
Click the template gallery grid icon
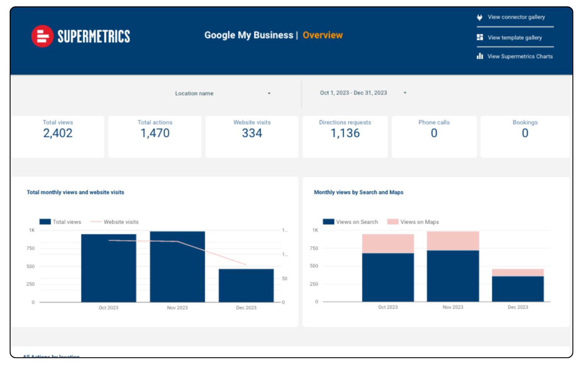pos(479,37)
